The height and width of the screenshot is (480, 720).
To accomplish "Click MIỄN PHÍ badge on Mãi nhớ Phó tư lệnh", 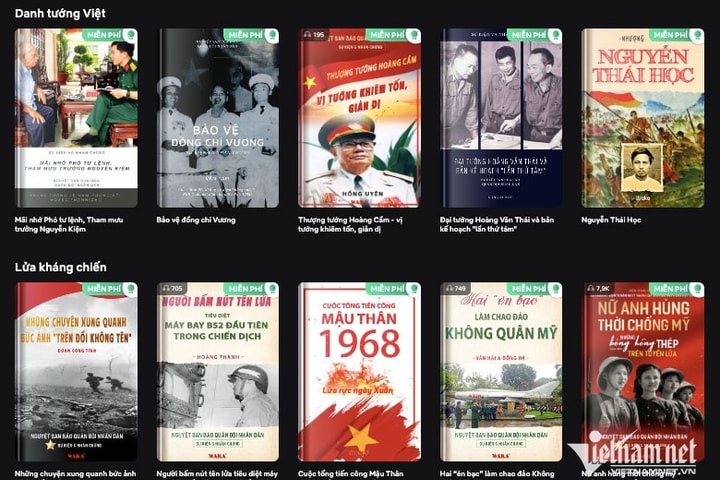I will click(x=110, y=35).
